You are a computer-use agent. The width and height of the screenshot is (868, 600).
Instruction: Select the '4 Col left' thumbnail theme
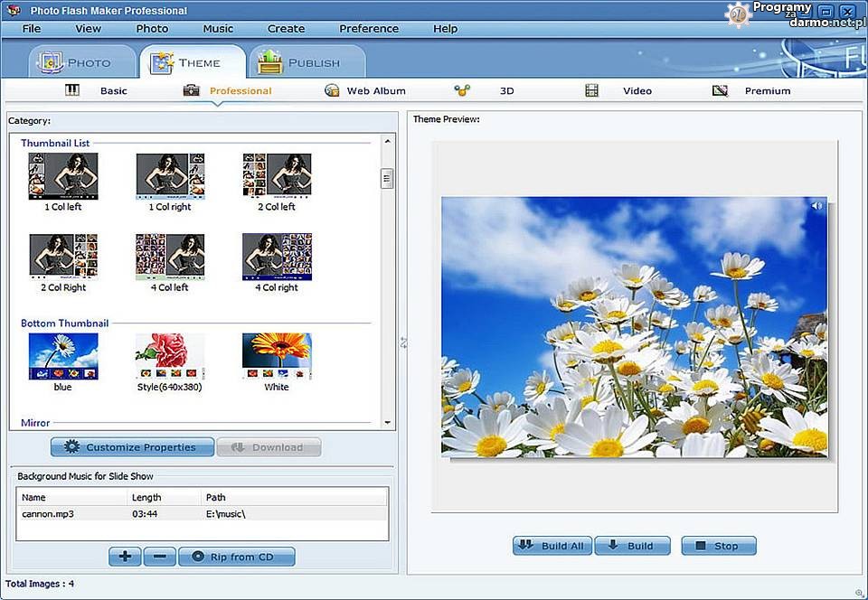pos(170,257)
